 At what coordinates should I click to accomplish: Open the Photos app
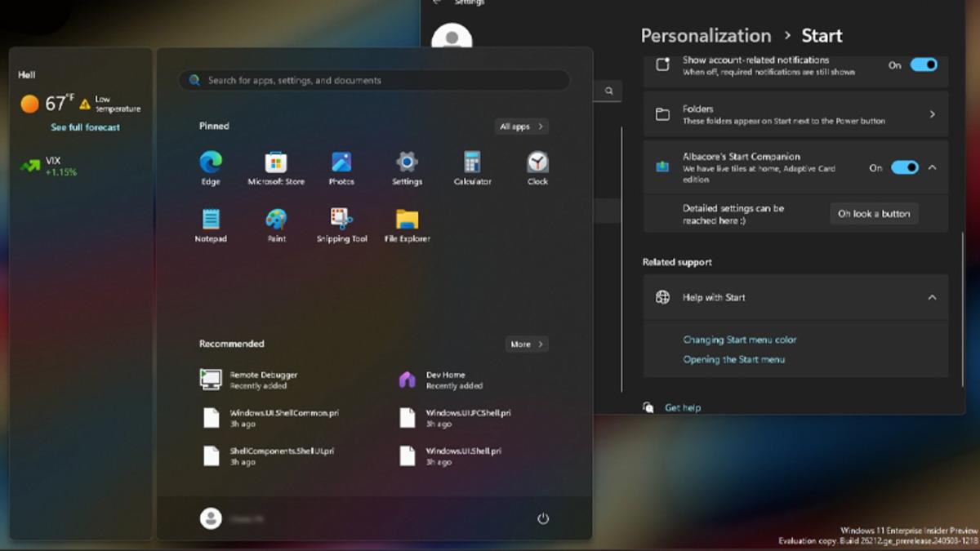pos(341,162)
